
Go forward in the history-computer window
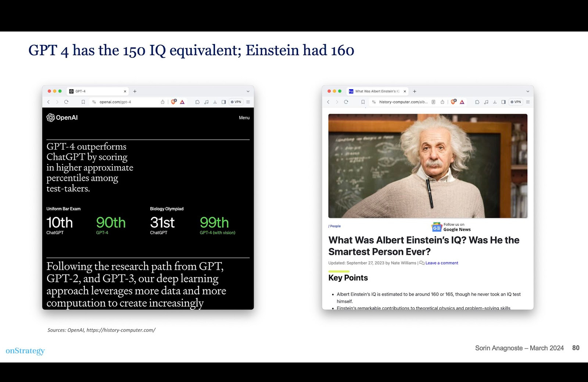pos(337,102)
